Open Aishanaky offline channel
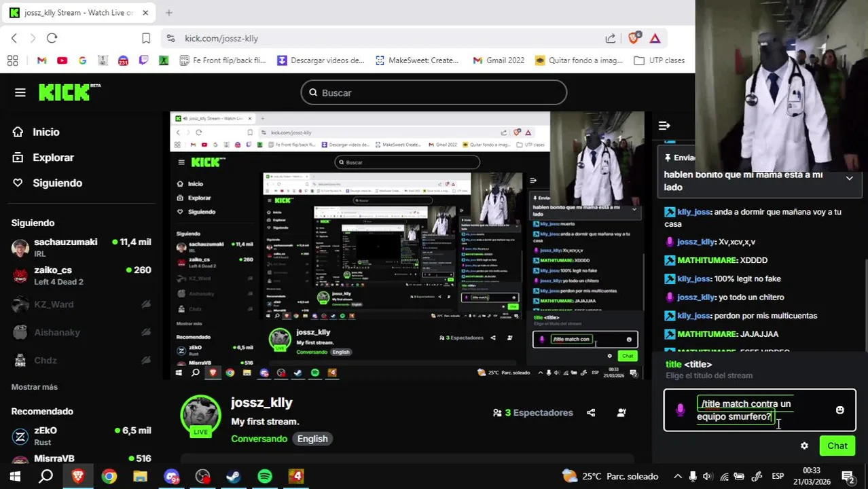This screenshot has height=489, width=868. pyautogui.click(x=81, y=332)
